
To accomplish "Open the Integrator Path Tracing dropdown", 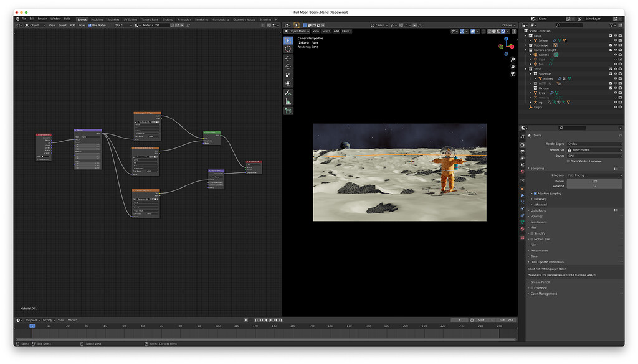I will [594, 175].
